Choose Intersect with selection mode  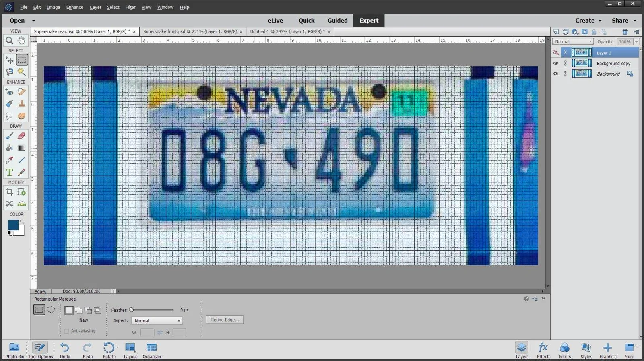[x=97, y=310]
